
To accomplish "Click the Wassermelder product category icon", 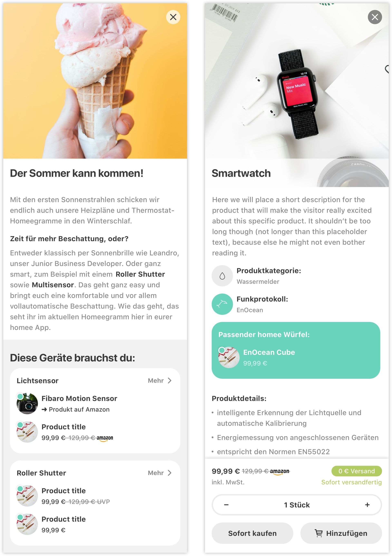I will point(223,274).
